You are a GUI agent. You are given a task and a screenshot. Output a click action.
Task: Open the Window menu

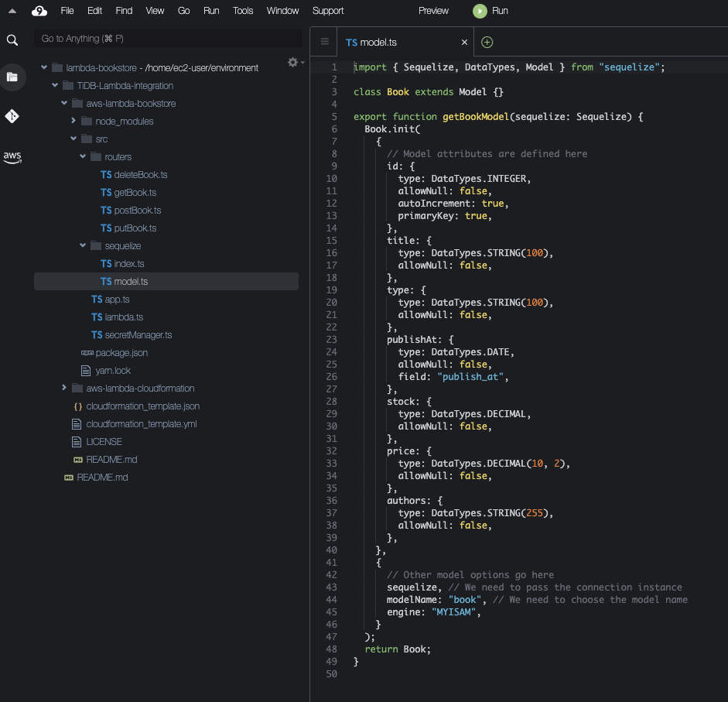click(x=282, y=11)
